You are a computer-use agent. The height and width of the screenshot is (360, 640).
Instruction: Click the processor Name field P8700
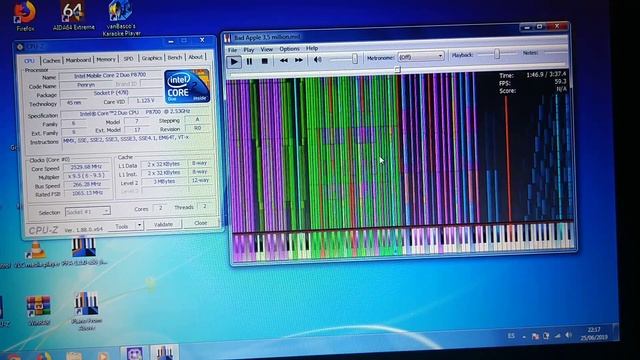tap(111, 76)
